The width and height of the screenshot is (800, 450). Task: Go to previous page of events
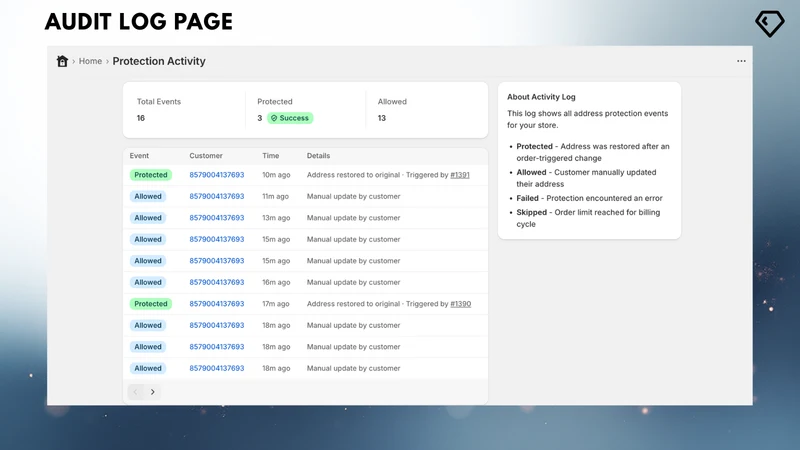click(x=136, y=392)
